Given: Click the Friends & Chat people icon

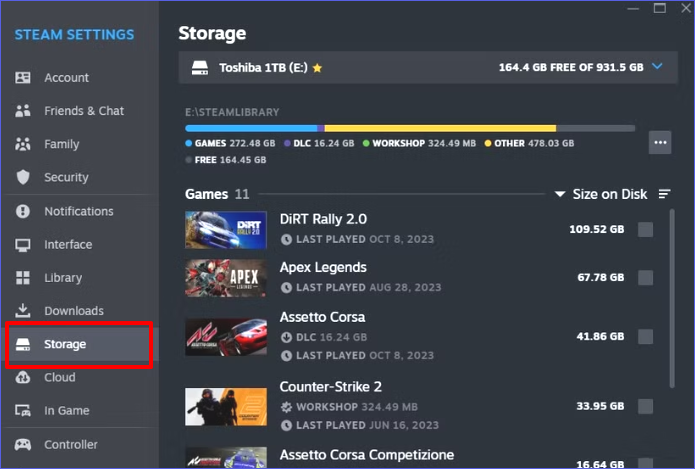Looking at the screenshot, I should [23, 111].
